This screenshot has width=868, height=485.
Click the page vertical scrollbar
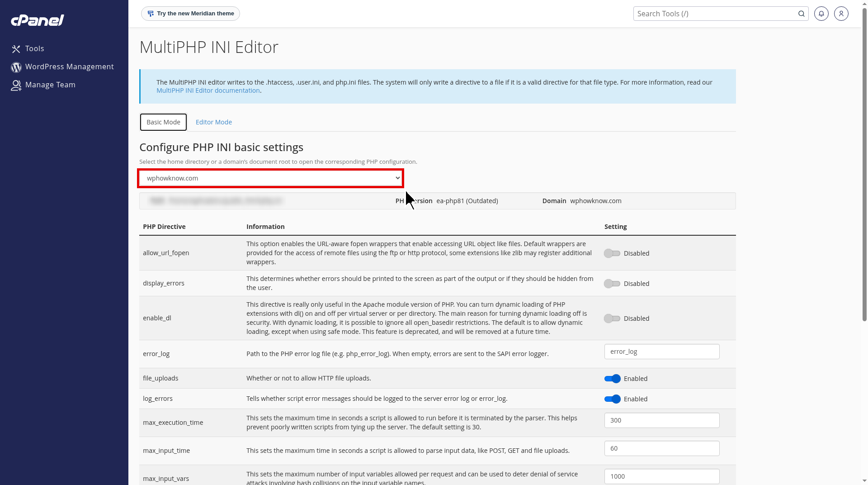point(864,165)
